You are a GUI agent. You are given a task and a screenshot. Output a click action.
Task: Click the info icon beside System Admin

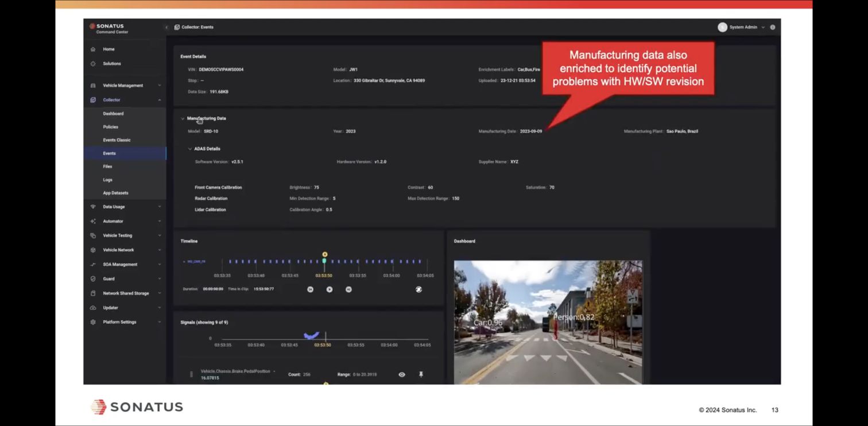point(773,27)
